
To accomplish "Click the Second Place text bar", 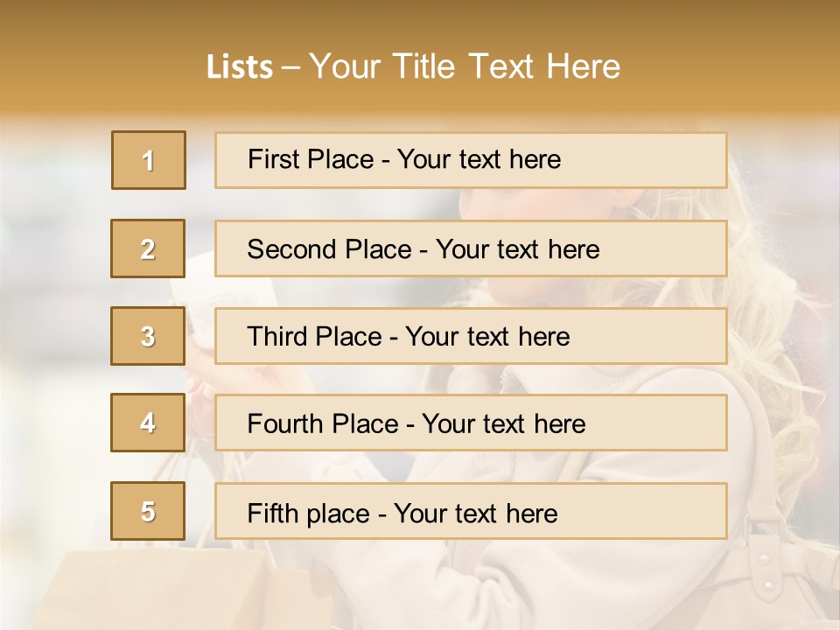I will click(471, 248).
